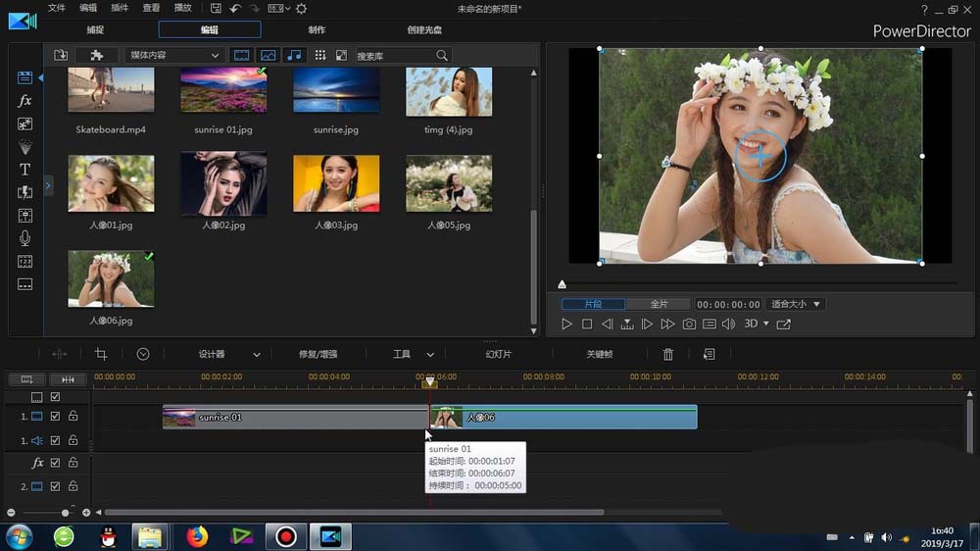The height and width of the screenshot is (551, 980).
Task: Open settings gear icon in top bar
Action: tap(301, 9)
